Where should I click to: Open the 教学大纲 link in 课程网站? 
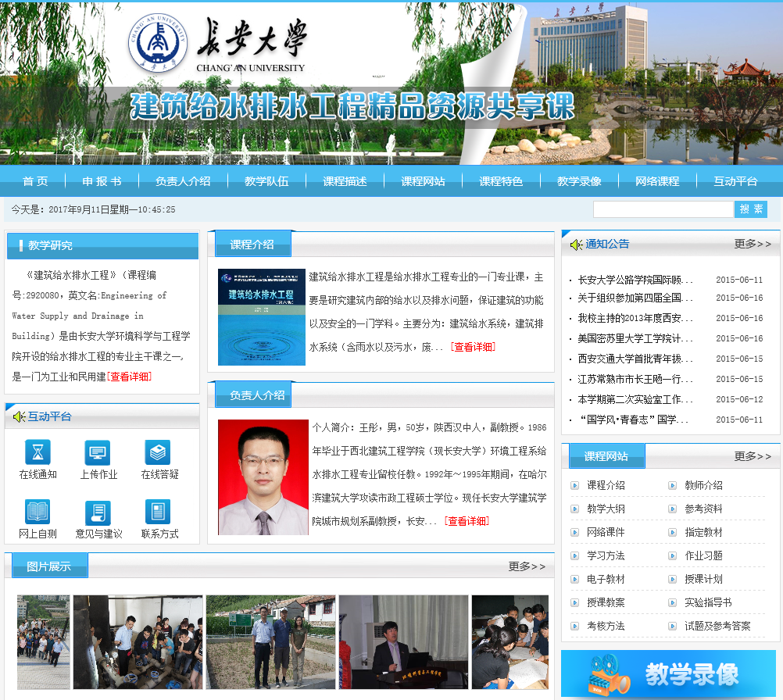pyautogui.click(x=606, y=509)
